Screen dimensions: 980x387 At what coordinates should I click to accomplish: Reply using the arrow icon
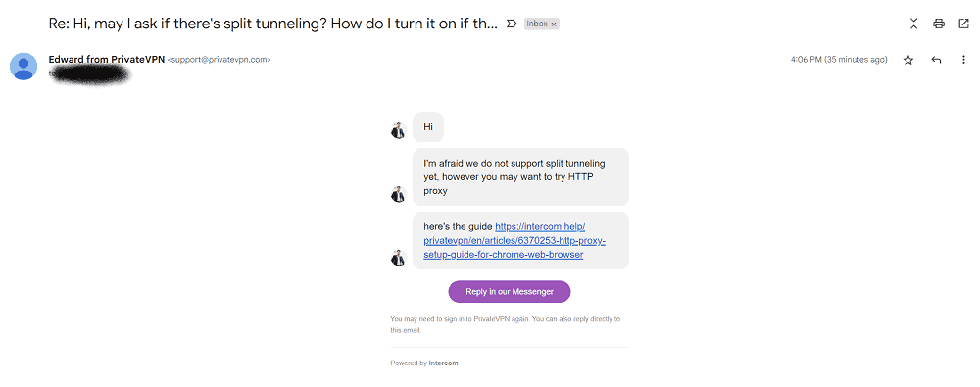click(936, 60)
